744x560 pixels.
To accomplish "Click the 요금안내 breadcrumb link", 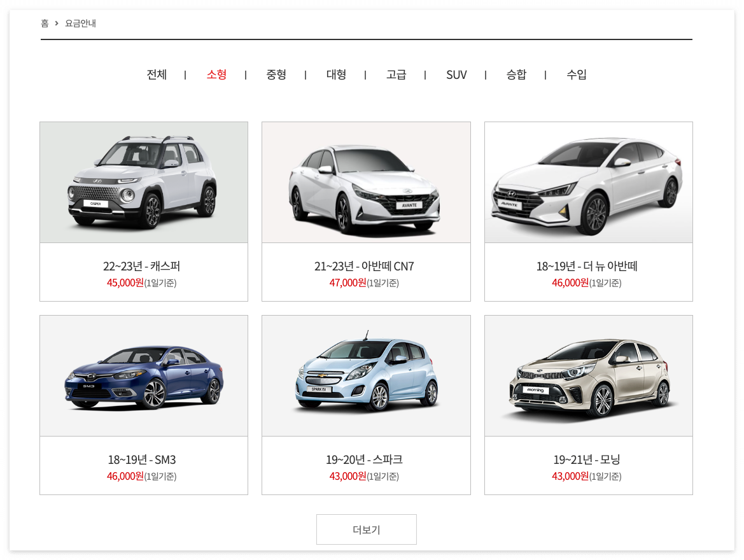I will [80, 24].
